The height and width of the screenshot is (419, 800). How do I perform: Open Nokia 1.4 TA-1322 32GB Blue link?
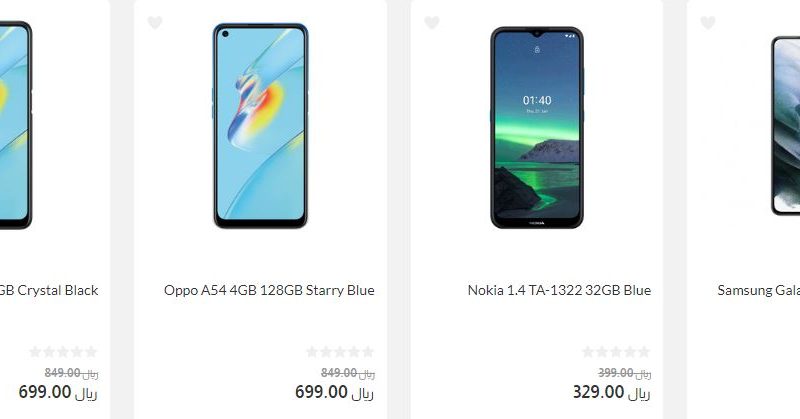[559, 290]
